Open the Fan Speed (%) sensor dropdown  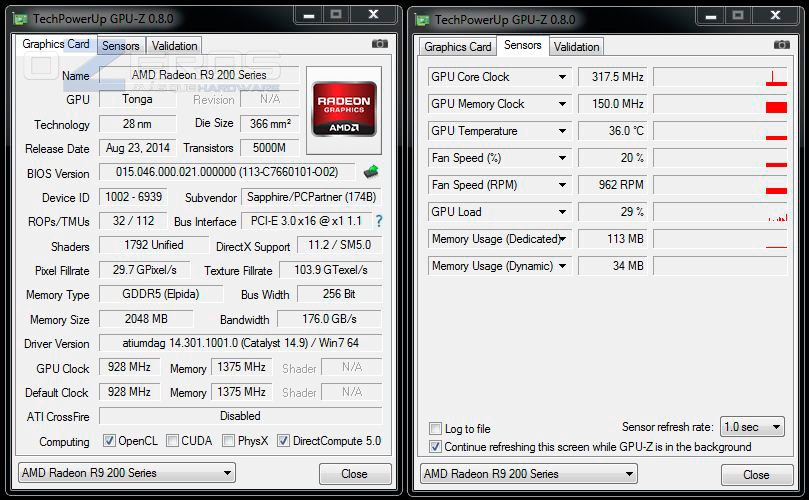[x=562, y=158]
